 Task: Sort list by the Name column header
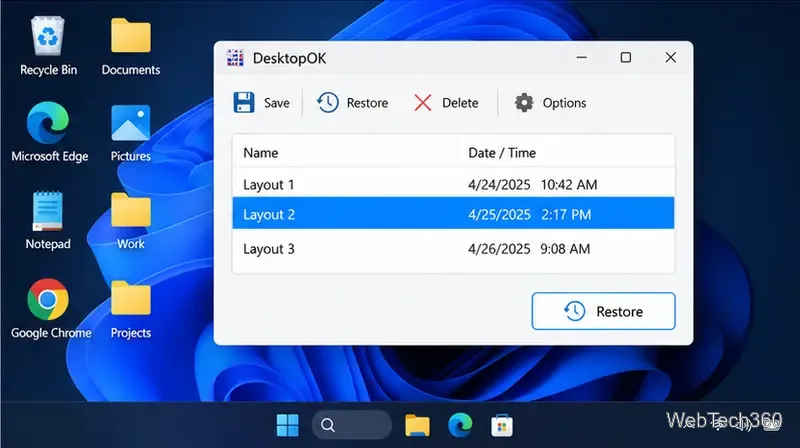click(345, 152)
